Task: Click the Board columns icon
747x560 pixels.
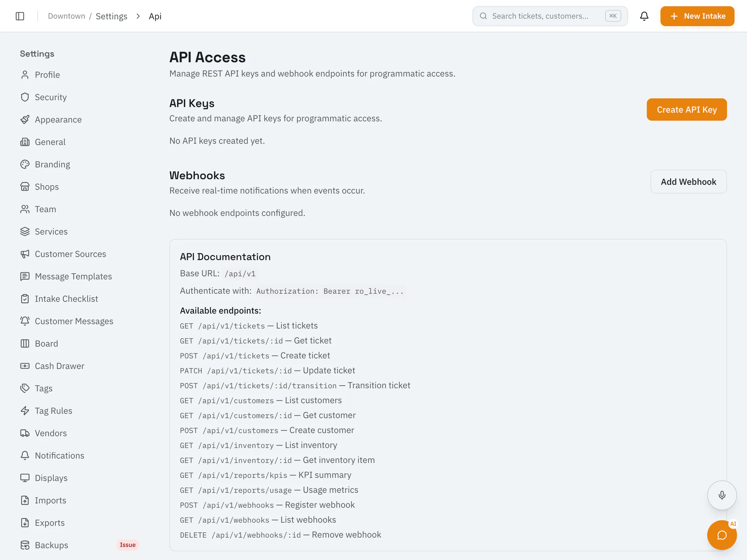Action: coord(25,343)
